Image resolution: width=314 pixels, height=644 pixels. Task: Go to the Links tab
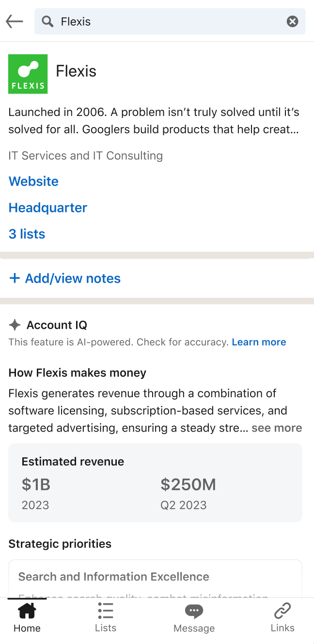coord(283,617)
